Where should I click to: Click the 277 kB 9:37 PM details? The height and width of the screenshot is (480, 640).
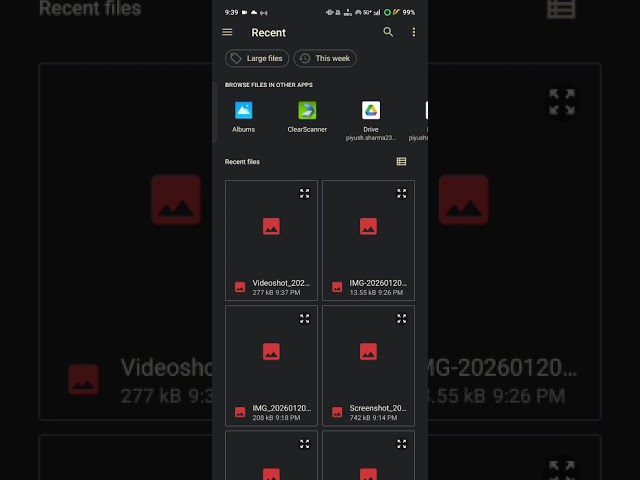276,293
